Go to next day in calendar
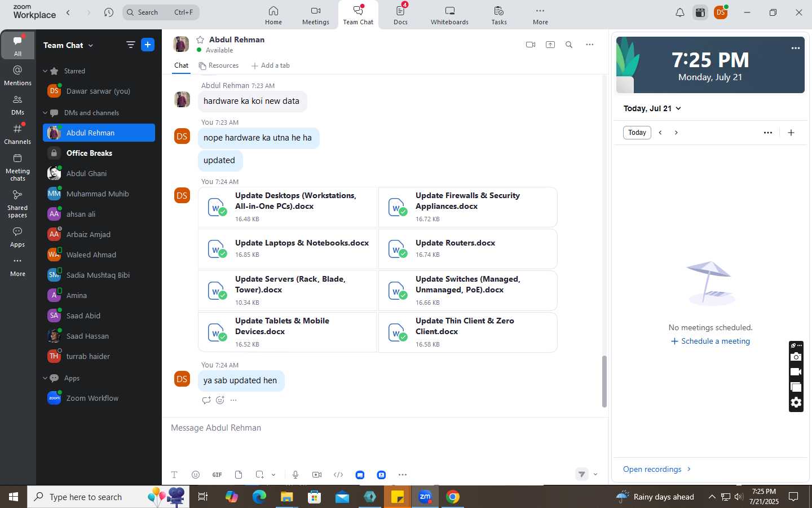Screen dimensions: 812x508 point(676,133)
